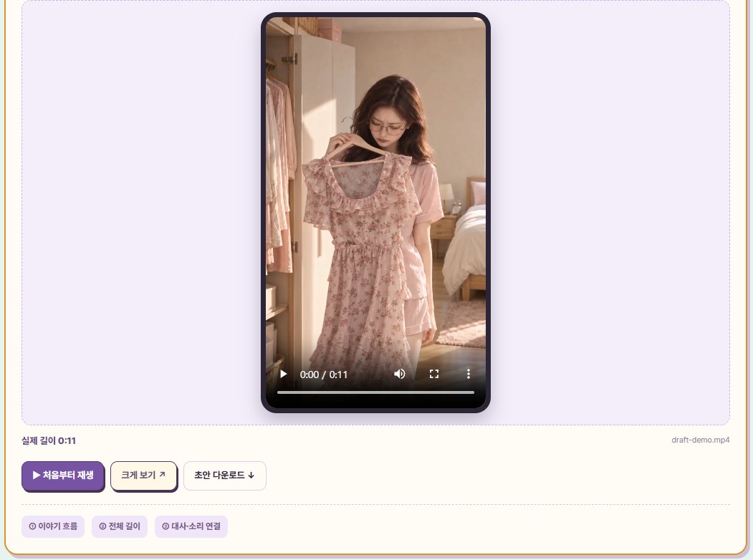Enter fullscreen mode on the video
Image resolution: width=753 pixels, height=560 pixels.
click(434, 375)
